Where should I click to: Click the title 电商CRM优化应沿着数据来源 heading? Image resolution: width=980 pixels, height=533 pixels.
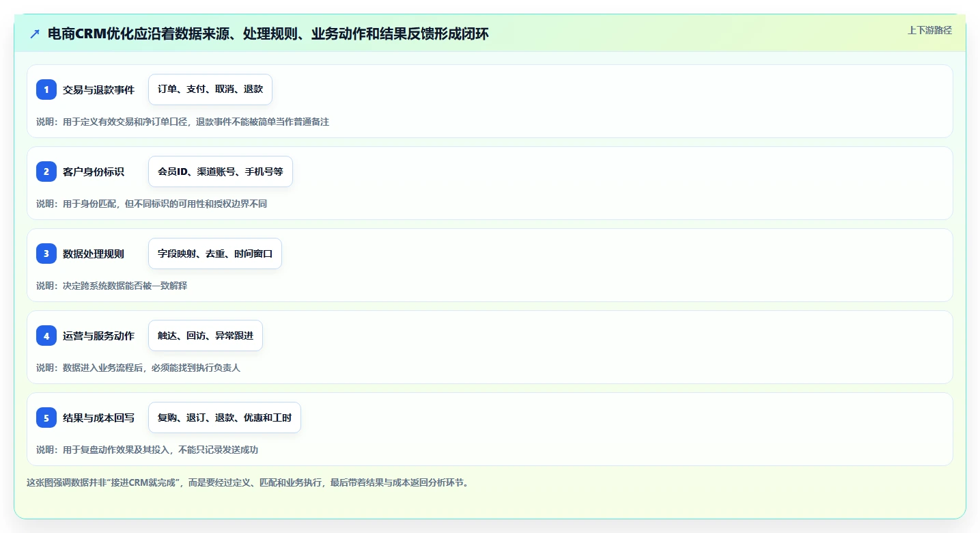click(268, 33)
